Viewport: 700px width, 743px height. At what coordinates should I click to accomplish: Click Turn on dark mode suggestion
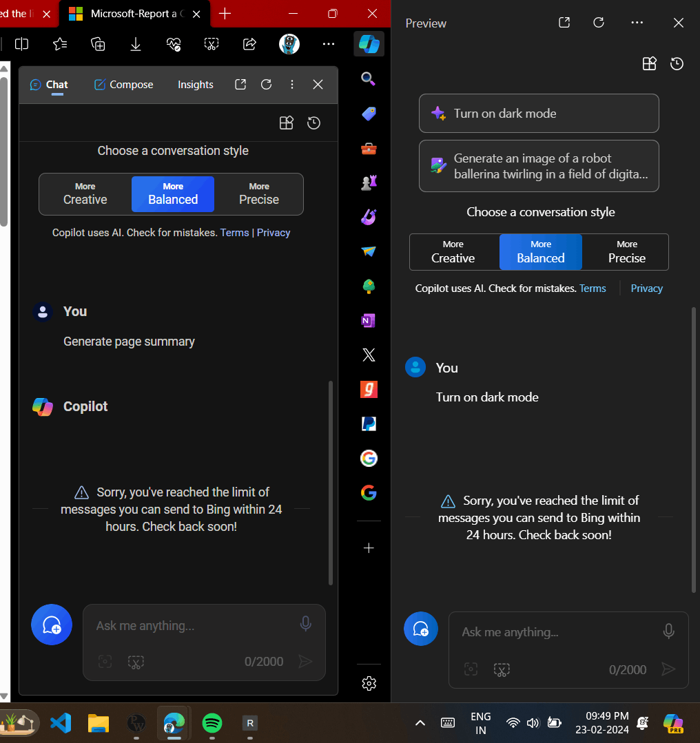click(539, 113)
